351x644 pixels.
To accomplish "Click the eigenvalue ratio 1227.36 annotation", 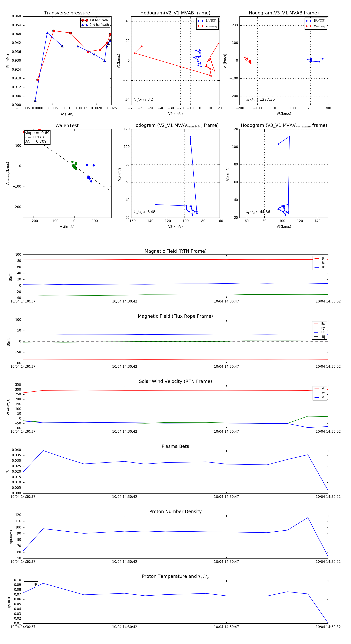I will [260, 100].
